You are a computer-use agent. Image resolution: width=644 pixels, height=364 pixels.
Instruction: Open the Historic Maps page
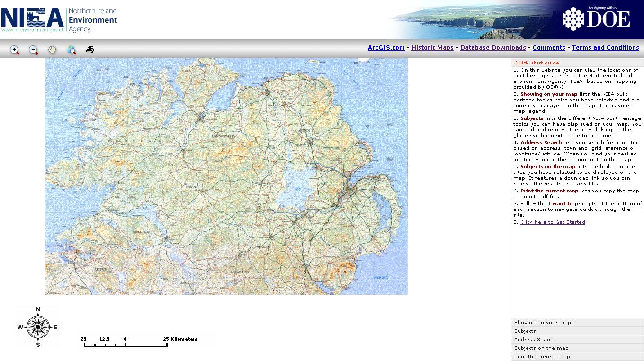click(432, 47)
